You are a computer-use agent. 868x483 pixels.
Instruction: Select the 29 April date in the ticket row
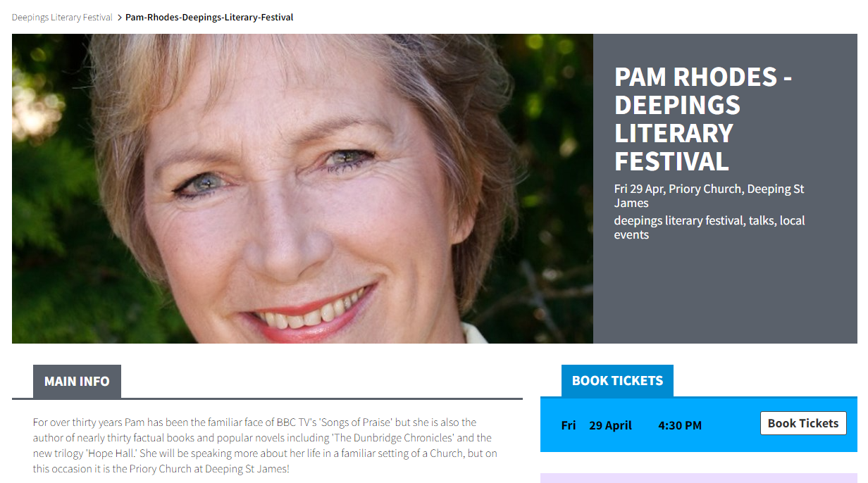pyautogui.click(x=610, y=425)
